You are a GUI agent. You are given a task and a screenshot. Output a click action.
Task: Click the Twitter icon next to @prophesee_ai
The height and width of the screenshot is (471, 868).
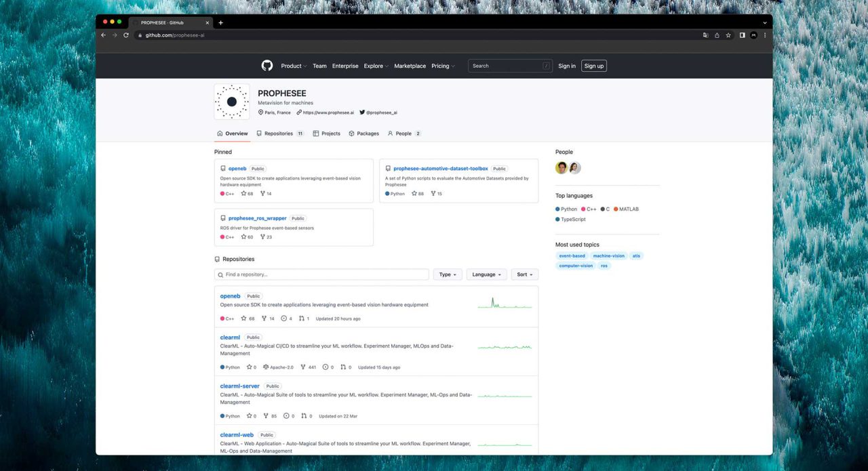tap(363, 112)
